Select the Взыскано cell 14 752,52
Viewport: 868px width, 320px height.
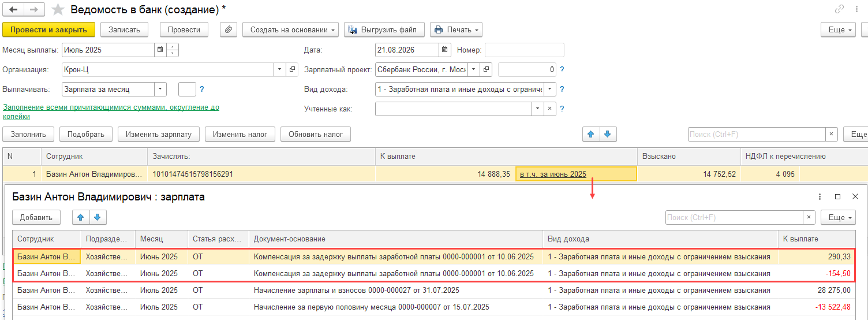pyautogui.click(x=689, y=174)
